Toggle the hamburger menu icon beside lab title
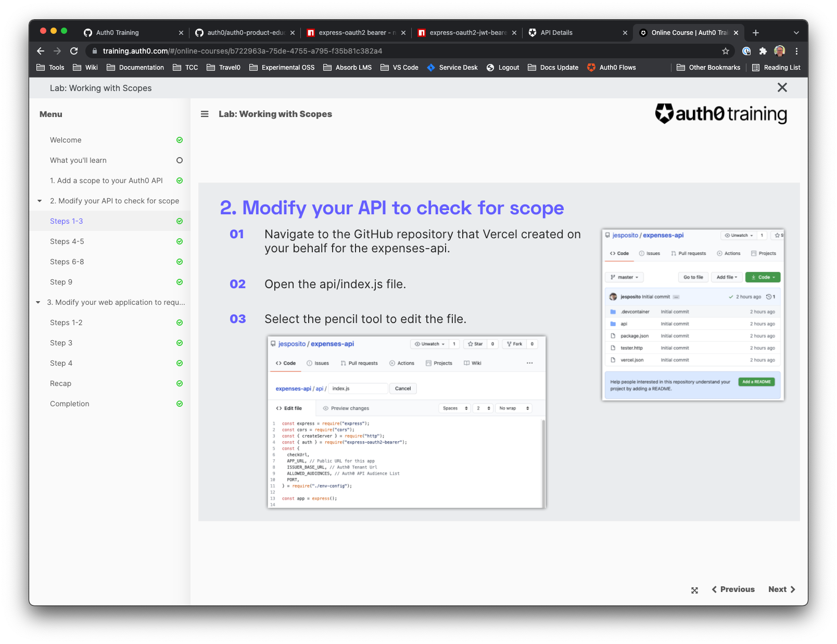837x644 pixels. [x=205, y=114]
